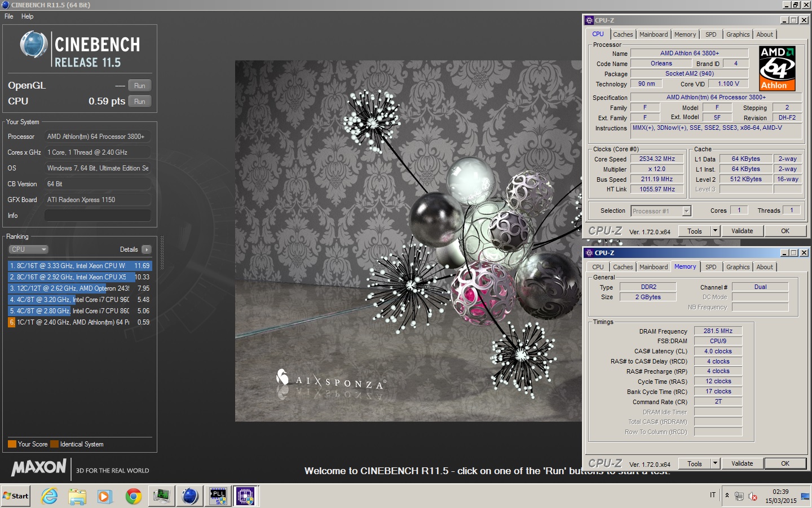The height and width of the screenshot is (508, 812).
Task: Run the OpenGL benchmark
Action: click(x=140, y=86)
